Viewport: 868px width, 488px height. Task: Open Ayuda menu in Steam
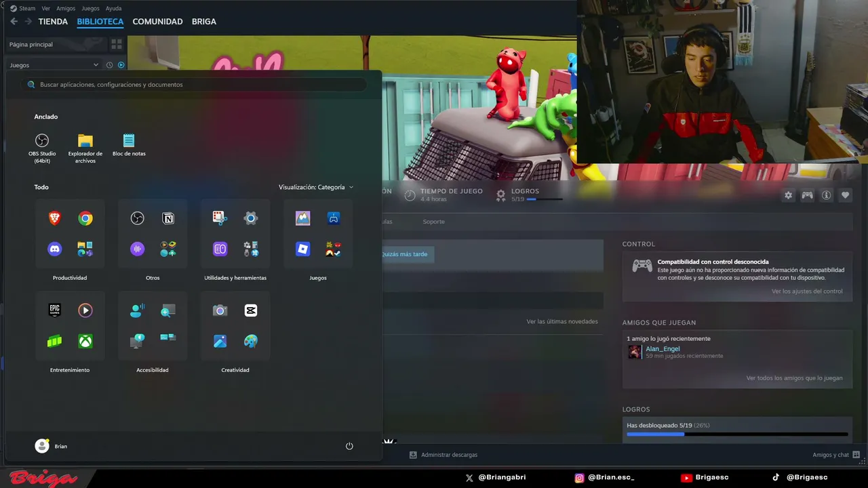point(113,8)
